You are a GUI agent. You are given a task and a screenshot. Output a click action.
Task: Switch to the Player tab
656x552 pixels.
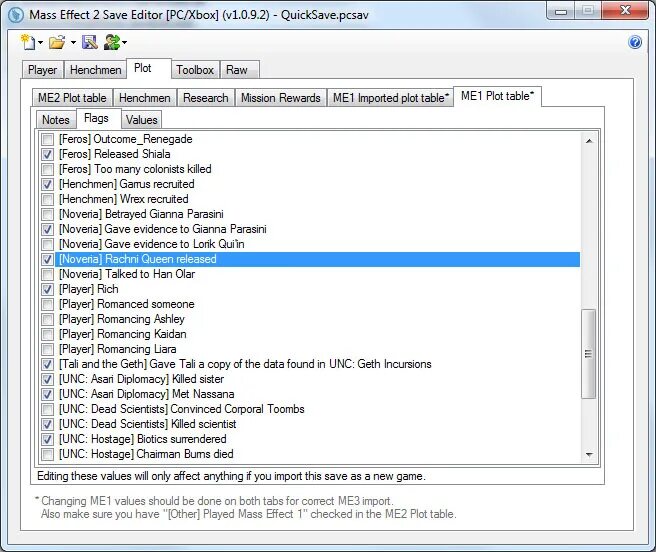click(42, 70)
